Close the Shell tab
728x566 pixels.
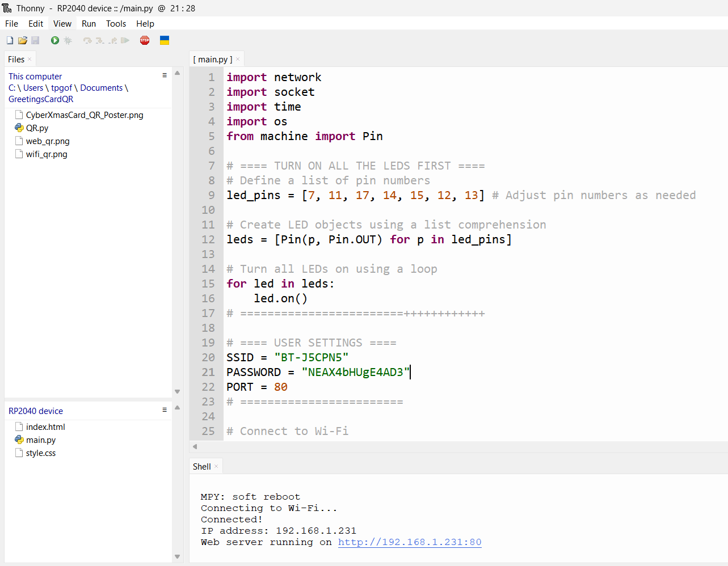(x=216, y=467)
